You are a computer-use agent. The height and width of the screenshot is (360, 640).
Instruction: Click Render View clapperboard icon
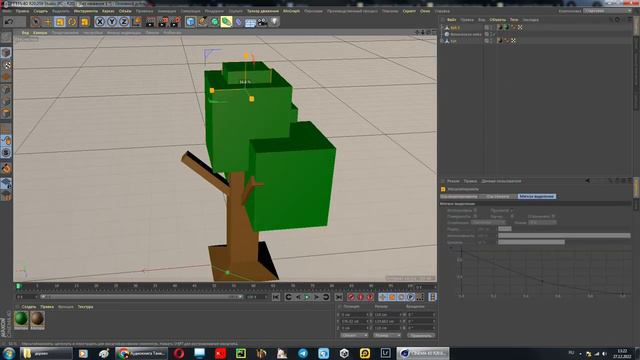(x=151, y=22)
